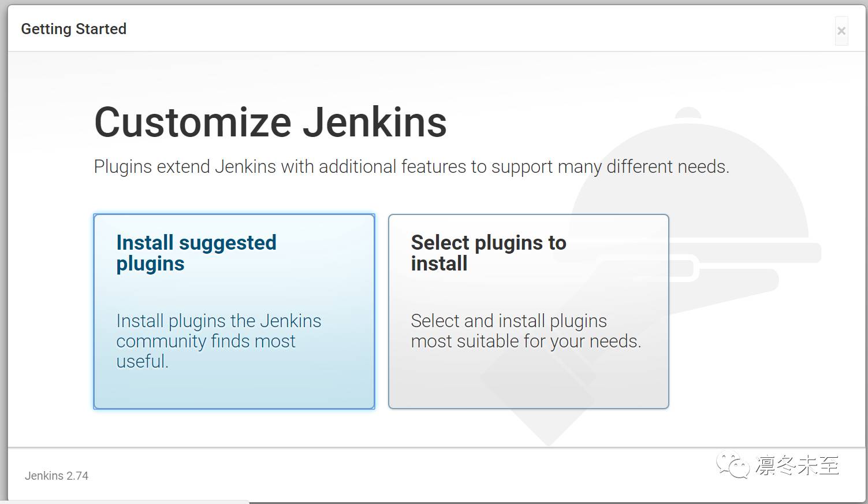Click the 'Select plugins to install' bold title
The width and height of the screenshot is (868, 504).
point(489,253)
